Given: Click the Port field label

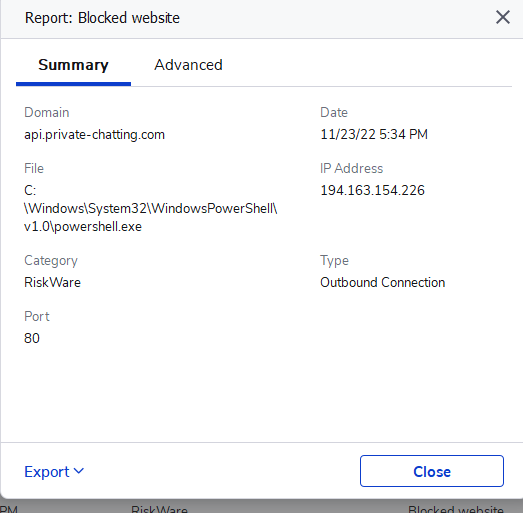Looking at the screenshot, I should (37, 316).
